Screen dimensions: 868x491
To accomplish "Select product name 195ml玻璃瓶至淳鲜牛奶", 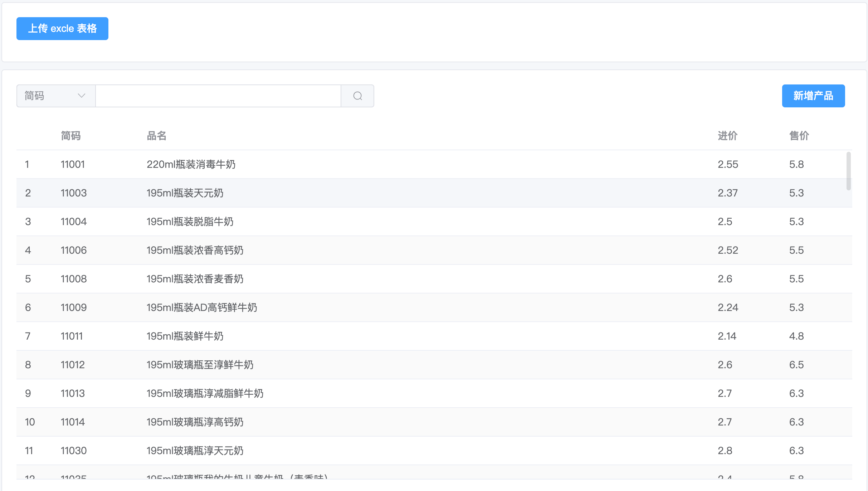I will (x=200, y=365).
